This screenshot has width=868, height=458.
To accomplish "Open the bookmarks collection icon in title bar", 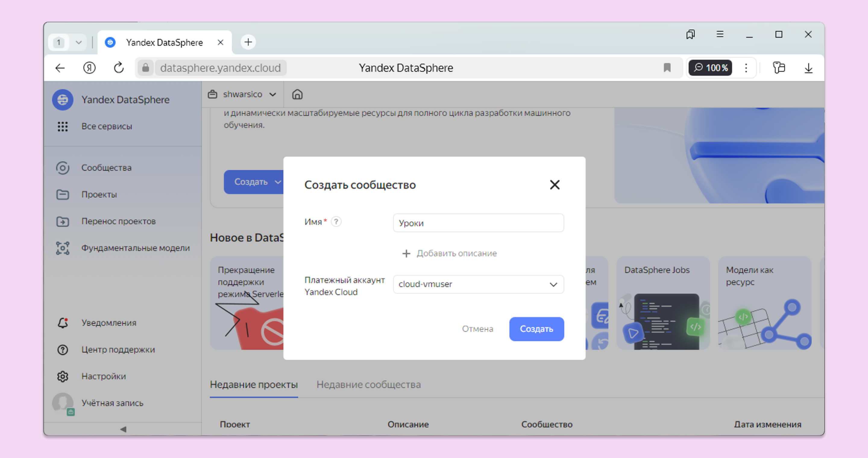I will coord(690,34).
